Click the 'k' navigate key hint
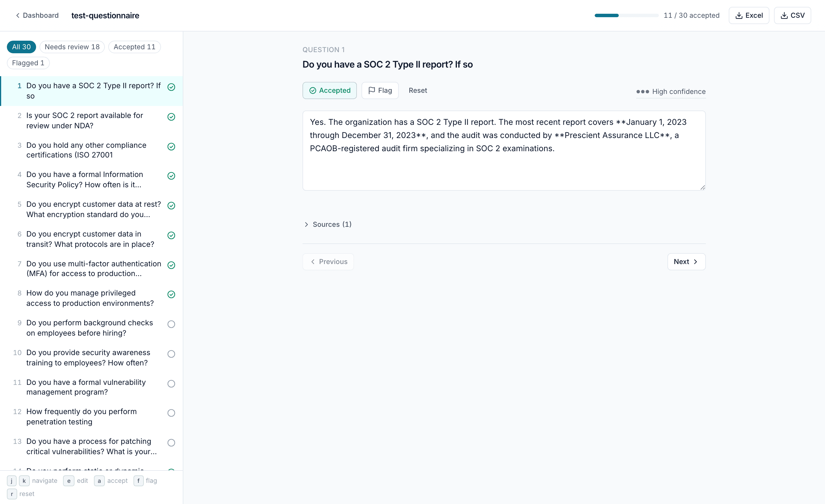 pyautogui.click(x=24, y=481)
